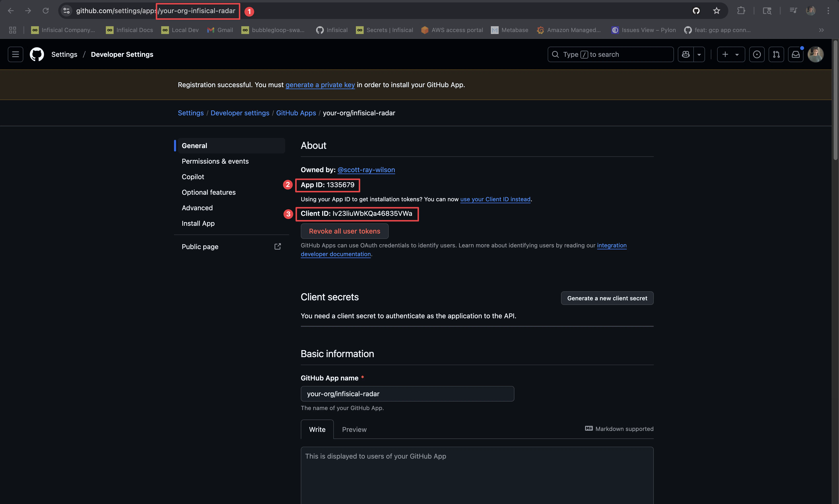Viewport: 839px width, 504px height.
Task: Open Developer Settings header link
Action: 122,54
